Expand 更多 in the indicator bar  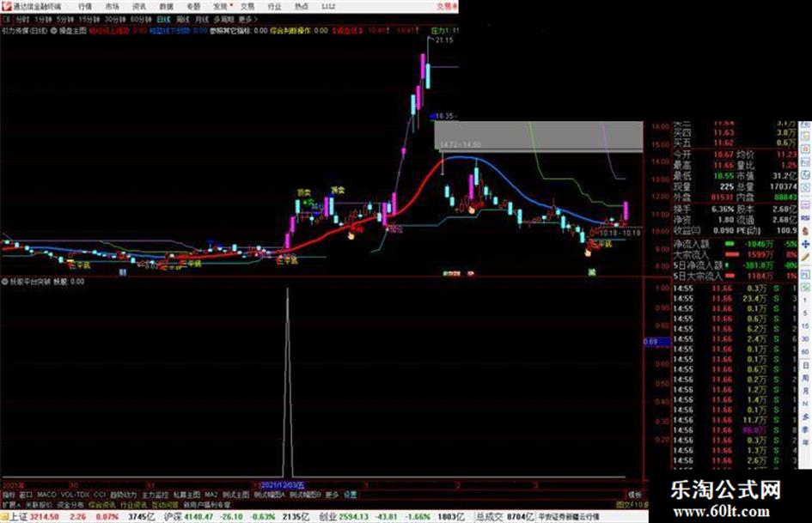point(332,495)
